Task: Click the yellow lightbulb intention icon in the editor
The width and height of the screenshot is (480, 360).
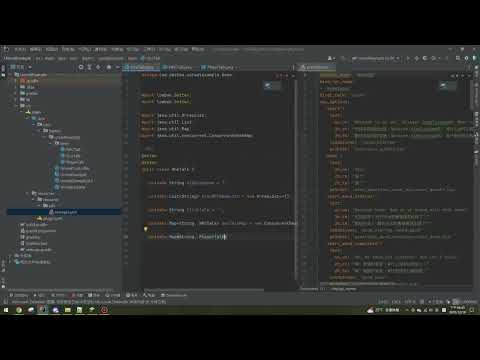Action: 145,229
